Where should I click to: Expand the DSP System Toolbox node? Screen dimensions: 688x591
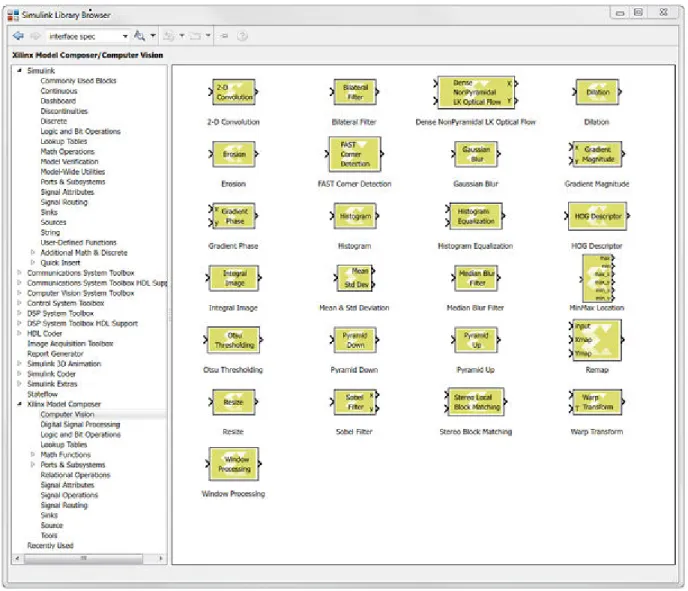[19, 313]
